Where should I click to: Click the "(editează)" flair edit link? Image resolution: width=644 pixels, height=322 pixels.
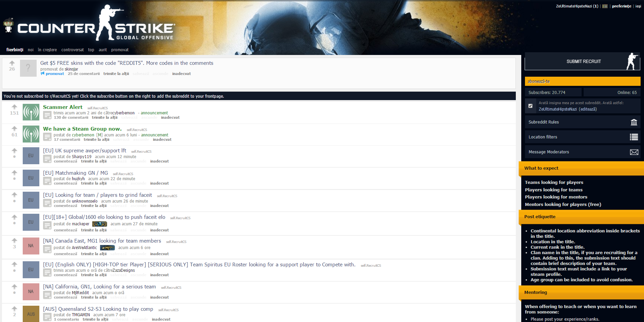click(588, 109)
